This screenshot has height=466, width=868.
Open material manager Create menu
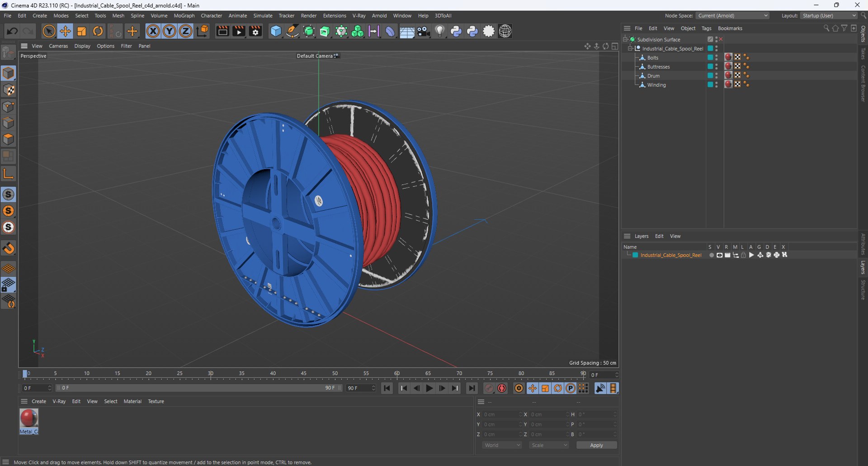[38, 401]
